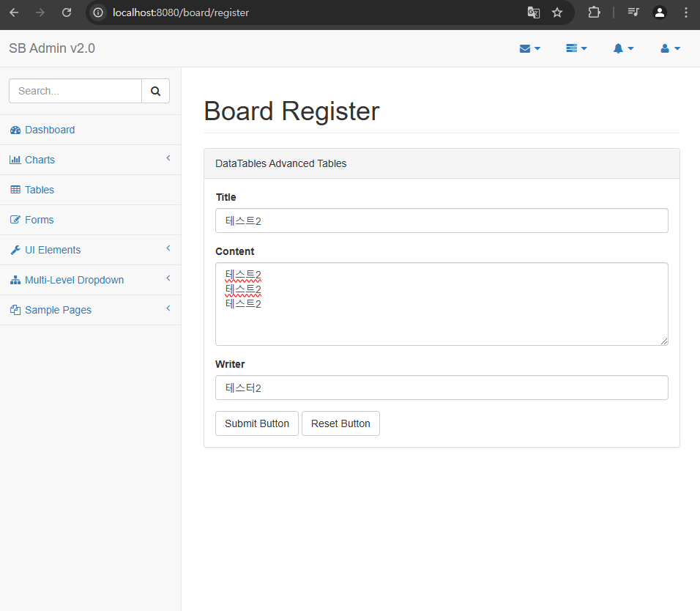Viewport: 700px width, 611px height.
Task: Open the messages envelope dropdown
Action: pyautogui.click(x=530, y=48)
